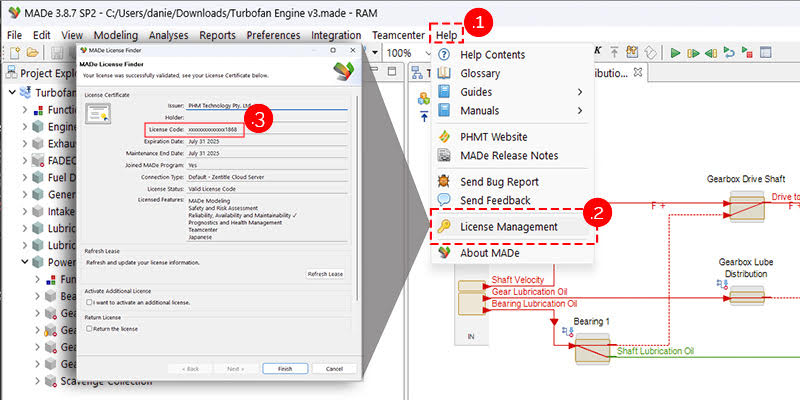Image resolution: width=800 pixels, height=400 pixels.
Task: Click the stop simulation icon with red square
Action: pos(746,53)
